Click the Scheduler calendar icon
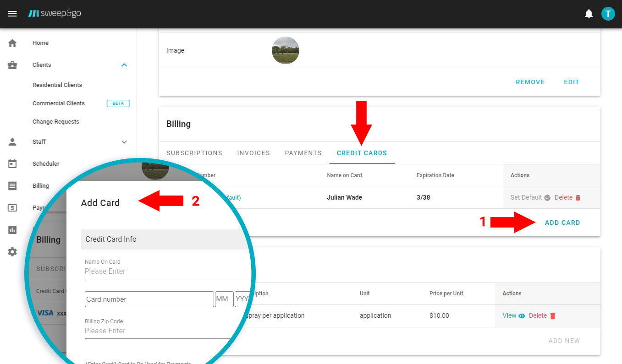The height and width of the screenshot is (364, 622). tap(12, 163)
